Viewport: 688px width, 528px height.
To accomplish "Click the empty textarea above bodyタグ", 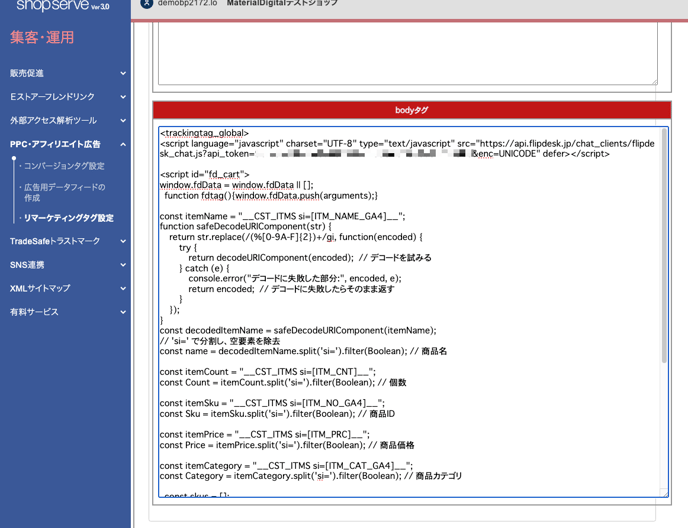I will pos(408,53).
